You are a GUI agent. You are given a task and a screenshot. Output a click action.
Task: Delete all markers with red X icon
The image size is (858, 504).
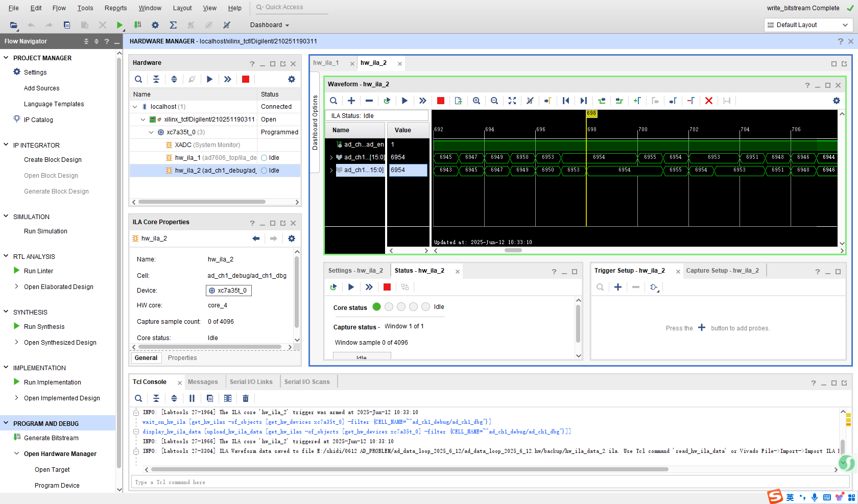coord(709,101)
